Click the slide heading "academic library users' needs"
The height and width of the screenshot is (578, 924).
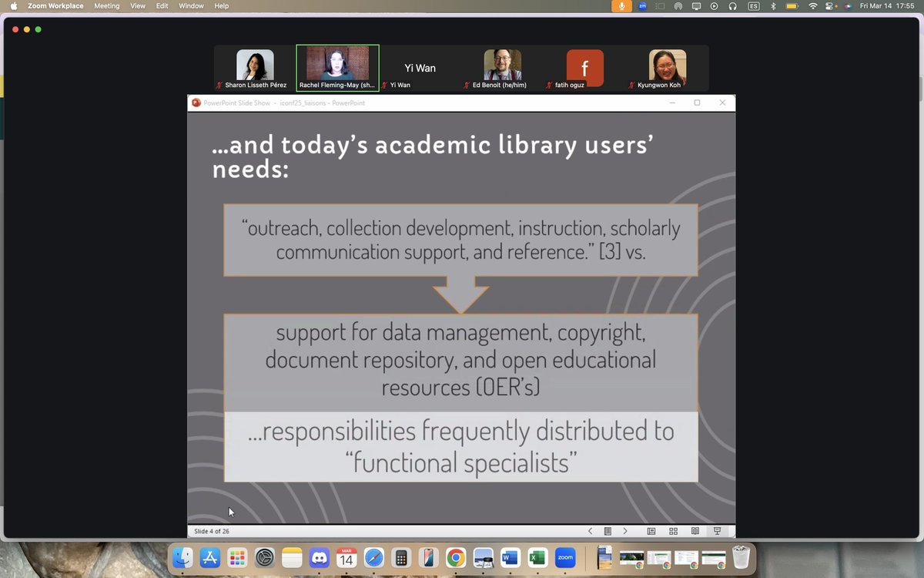pos(434,156)
